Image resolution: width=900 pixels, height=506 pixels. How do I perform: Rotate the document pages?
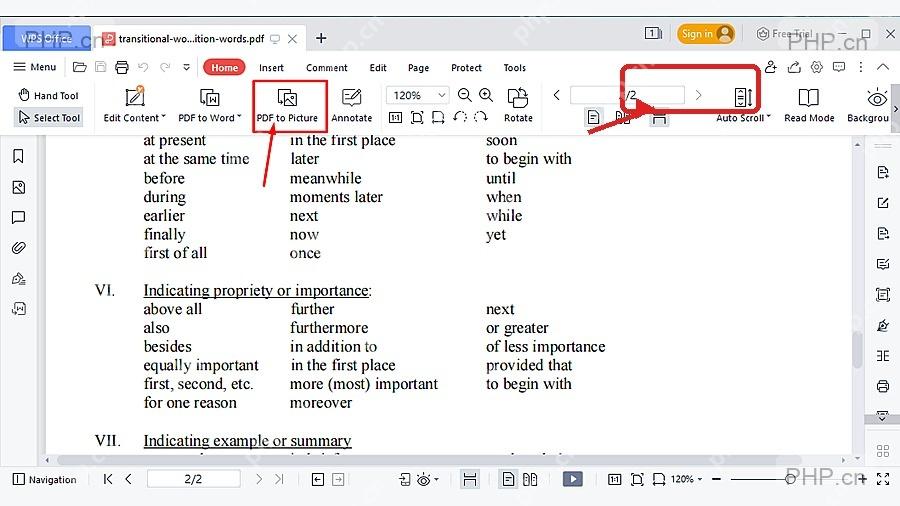point(518,106)
